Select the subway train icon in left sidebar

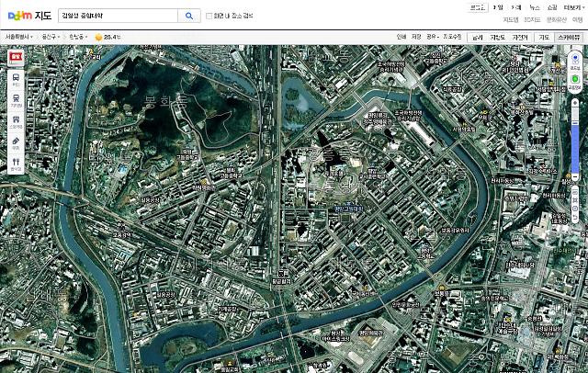[x=17, y=100]
